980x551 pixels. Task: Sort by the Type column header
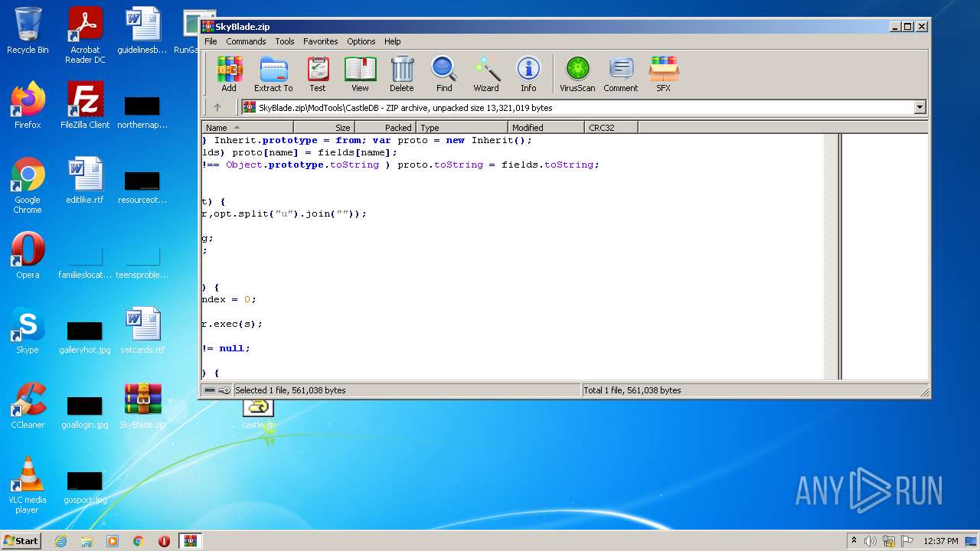[x=462, y=128]
